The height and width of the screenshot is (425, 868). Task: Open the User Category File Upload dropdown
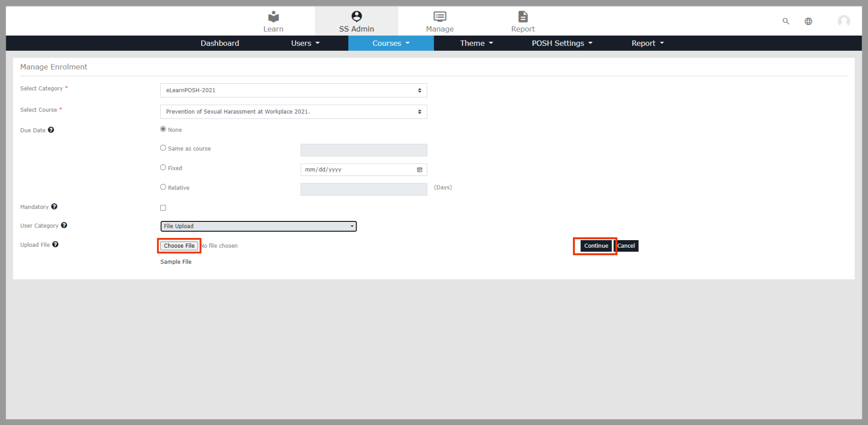click(x=259, y=226)
